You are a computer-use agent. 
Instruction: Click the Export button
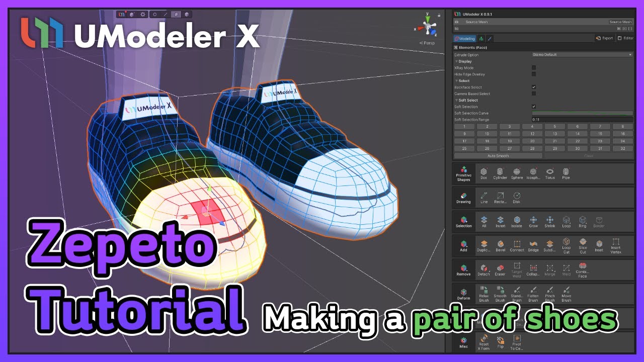604,38
